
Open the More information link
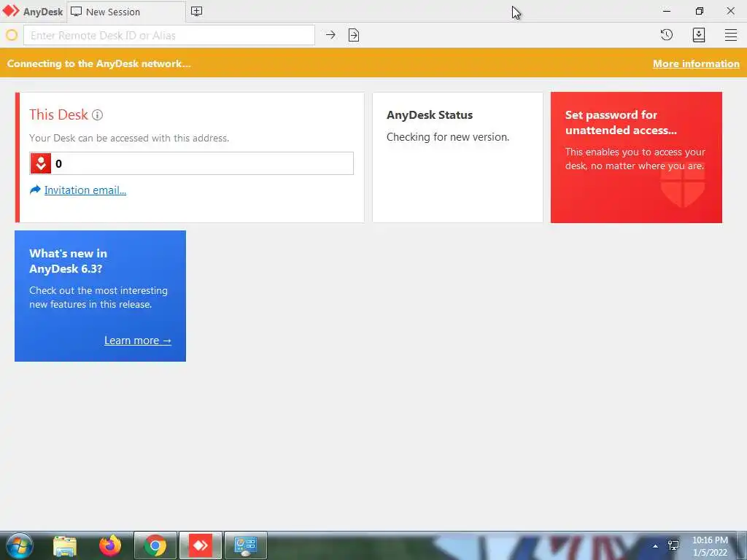tap(696, 64)
